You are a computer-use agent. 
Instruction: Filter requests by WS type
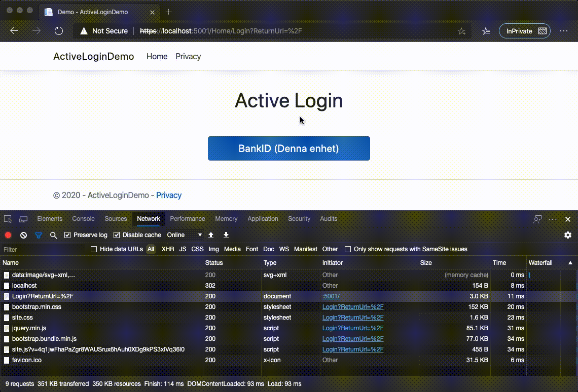(284, 249)
